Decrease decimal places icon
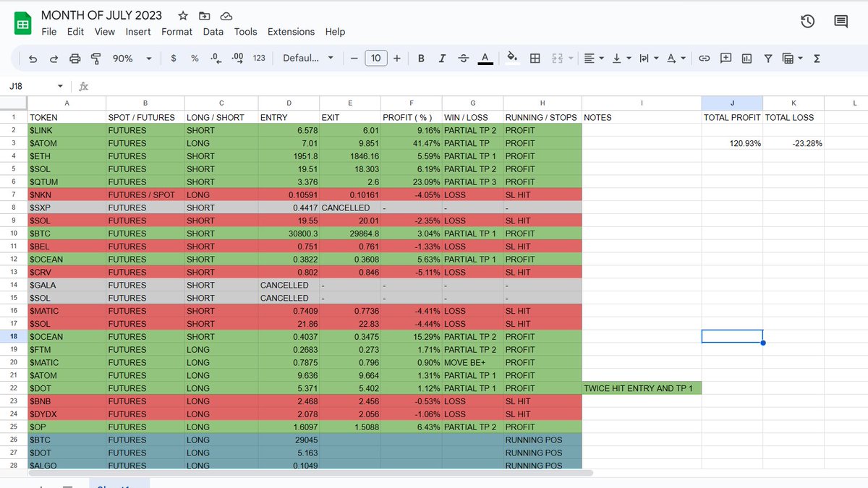The height and width of the screenshot is (488, 868). click(x=216, y=59)
